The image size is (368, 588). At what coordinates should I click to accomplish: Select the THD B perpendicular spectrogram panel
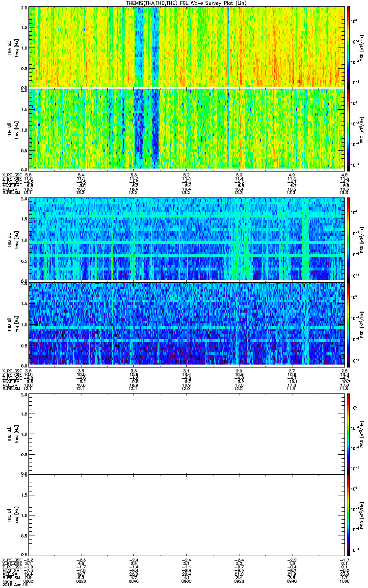(x=187, y=239)
